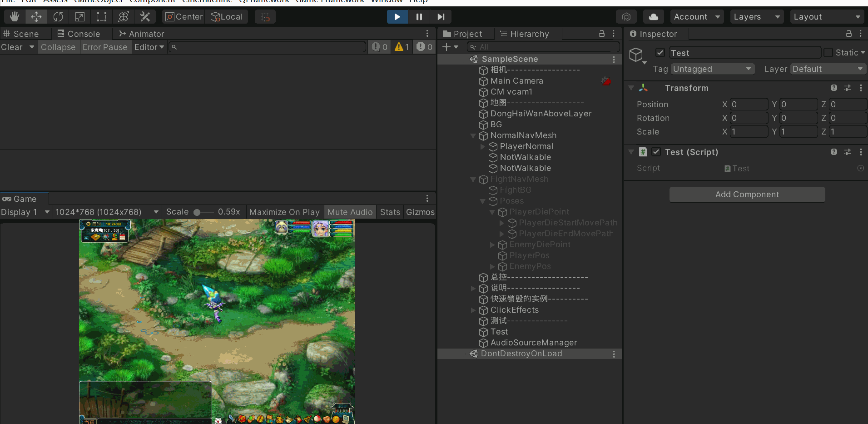This screenshot has width=868, height=424.
Task: Toggle console Error Pause
Action: coord(105,47)
